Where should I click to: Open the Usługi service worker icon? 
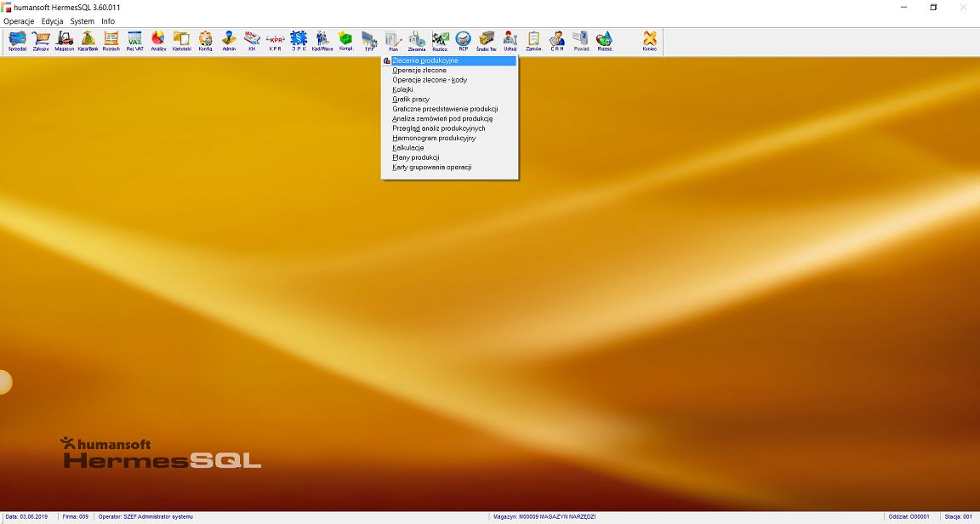pos(510,42)
